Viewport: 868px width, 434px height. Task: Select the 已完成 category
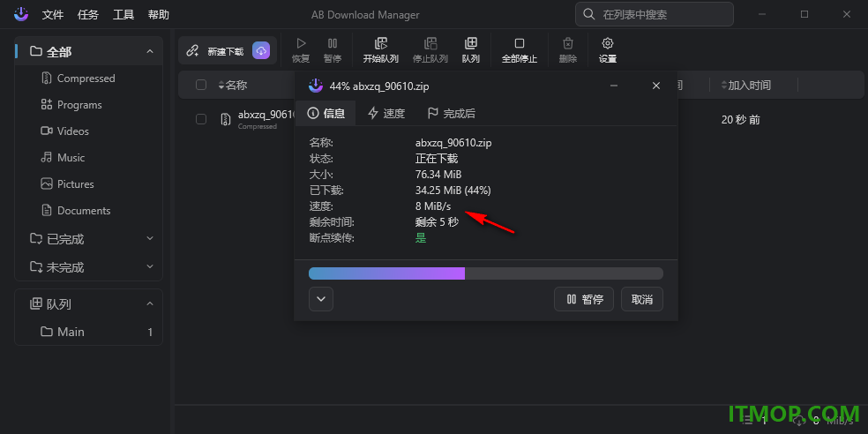pos(88,239)
